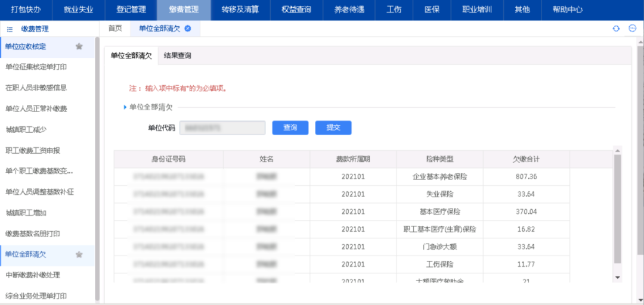
Task: Go to the 首页 tab
Action: 115,28
